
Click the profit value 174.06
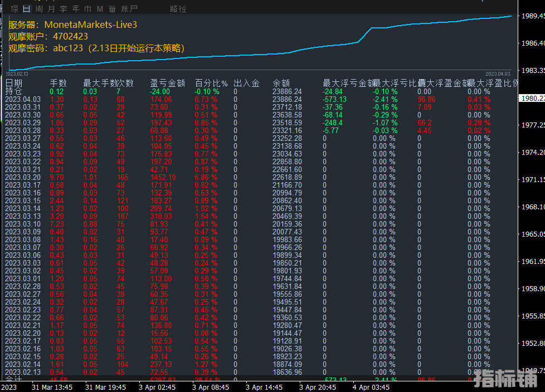(161, 99)
